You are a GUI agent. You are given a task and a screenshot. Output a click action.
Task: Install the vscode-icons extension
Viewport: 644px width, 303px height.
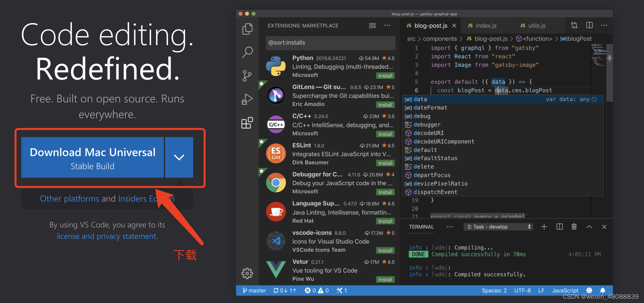point(385,251)
